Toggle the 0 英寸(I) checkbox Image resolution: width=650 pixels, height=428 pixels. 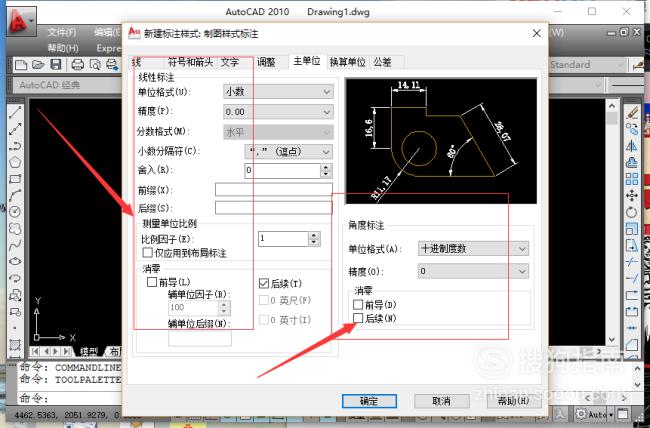[x=264, y=319]
